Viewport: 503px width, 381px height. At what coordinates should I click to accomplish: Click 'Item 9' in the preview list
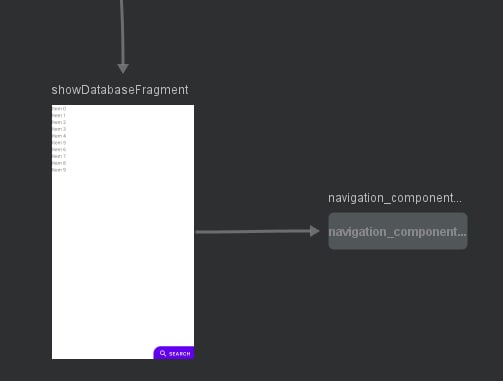[59, 170]
